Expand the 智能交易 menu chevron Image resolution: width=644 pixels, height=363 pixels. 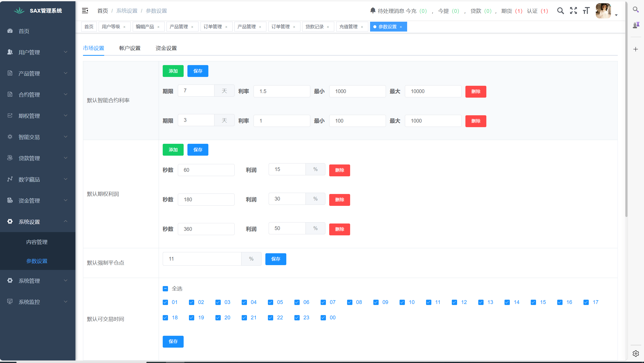[66, 137]
